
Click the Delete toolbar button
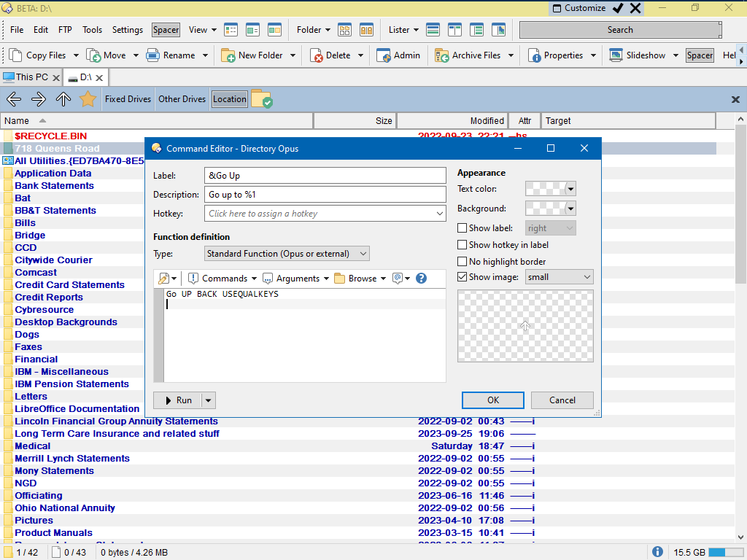pos(330,55)
